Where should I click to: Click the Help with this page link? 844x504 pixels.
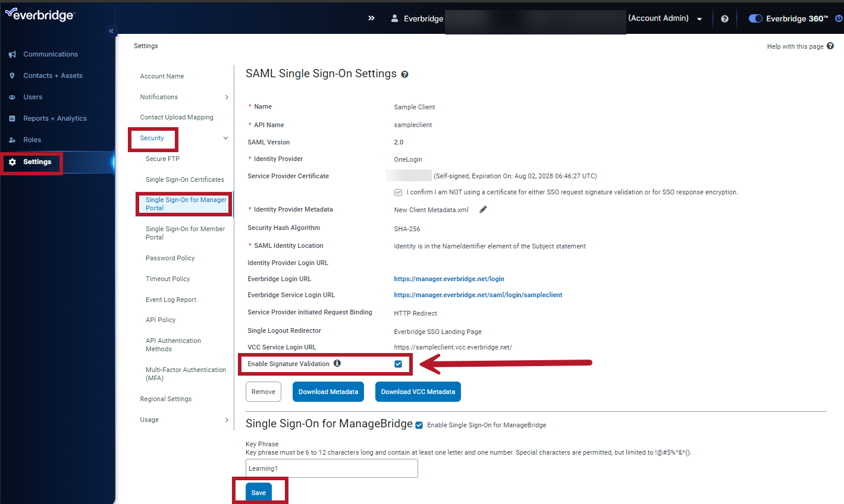(795, 46)
